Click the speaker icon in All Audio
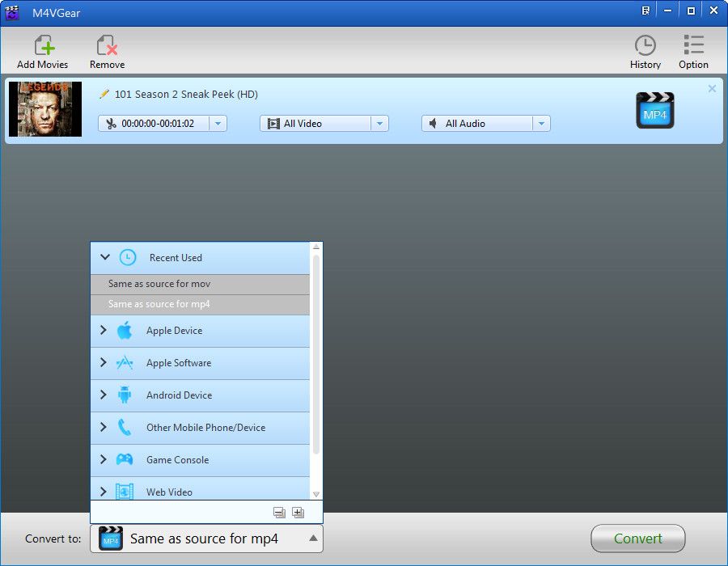 (434, 124)
